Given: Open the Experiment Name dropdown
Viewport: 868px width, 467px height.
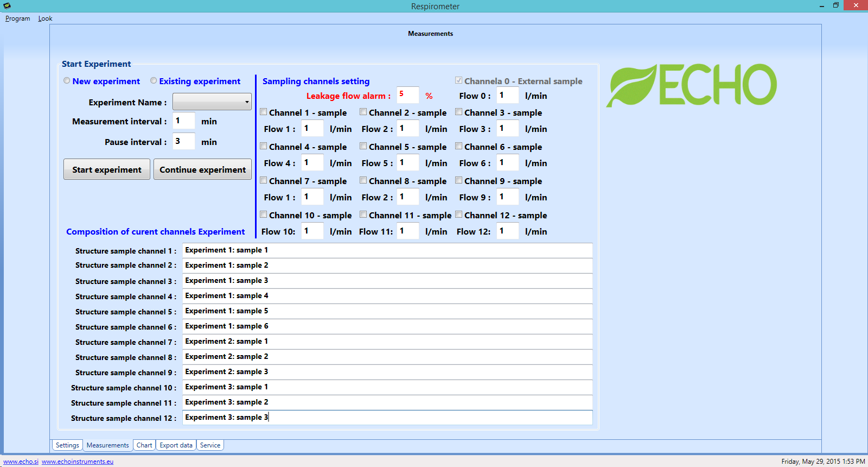Looking at the screenshot, I should pyautogui.click(x=212, y=102).
